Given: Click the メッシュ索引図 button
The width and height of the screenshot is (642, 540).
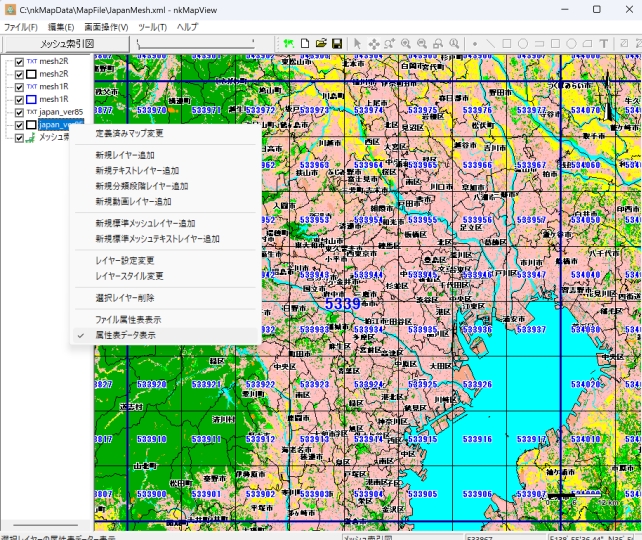Looking at the screenshot, I should [x=66, y=44].
